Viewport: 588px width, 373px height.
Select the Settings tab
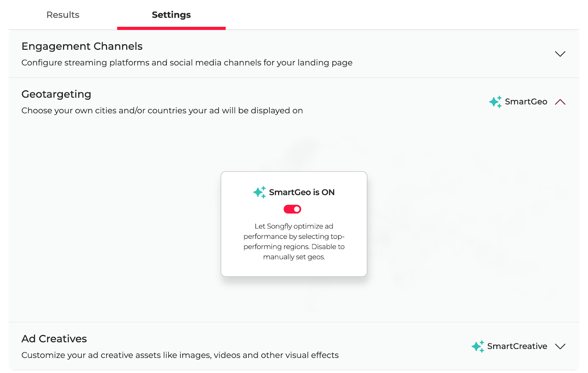171,15
